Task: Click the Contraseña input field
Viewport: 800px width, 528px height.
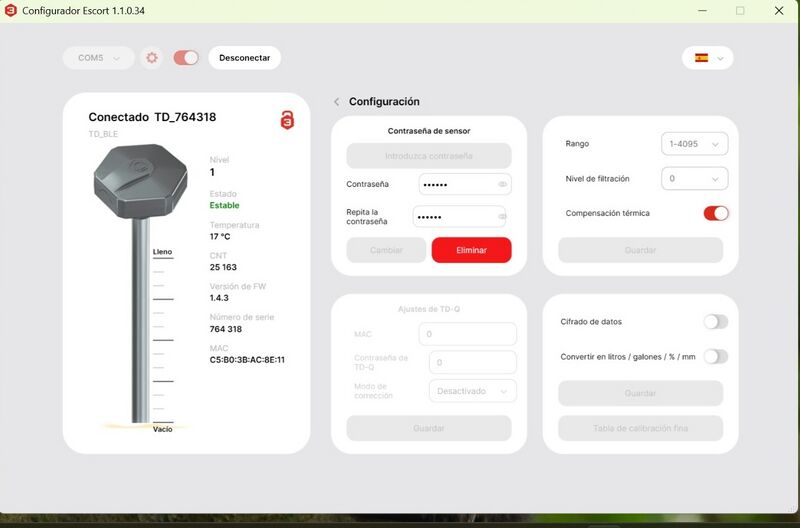Action: [x=465, y=184]
